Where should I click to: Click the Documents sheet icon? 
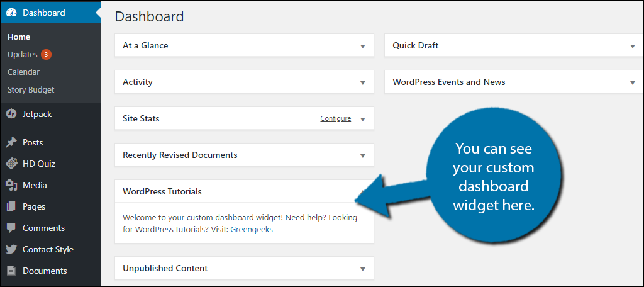pos(11,271)
